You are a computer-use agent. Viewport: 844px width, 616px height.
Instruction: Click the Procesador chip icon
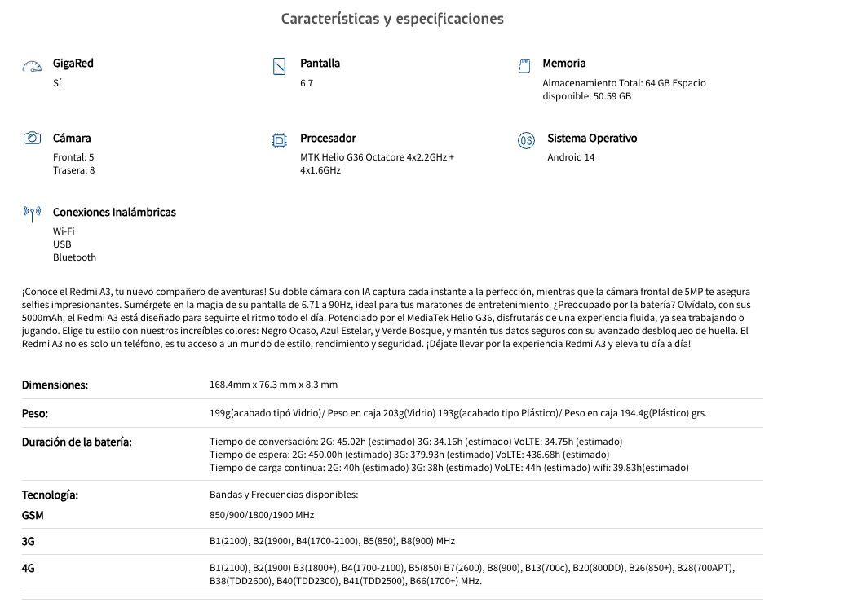(x=280, y=140)
